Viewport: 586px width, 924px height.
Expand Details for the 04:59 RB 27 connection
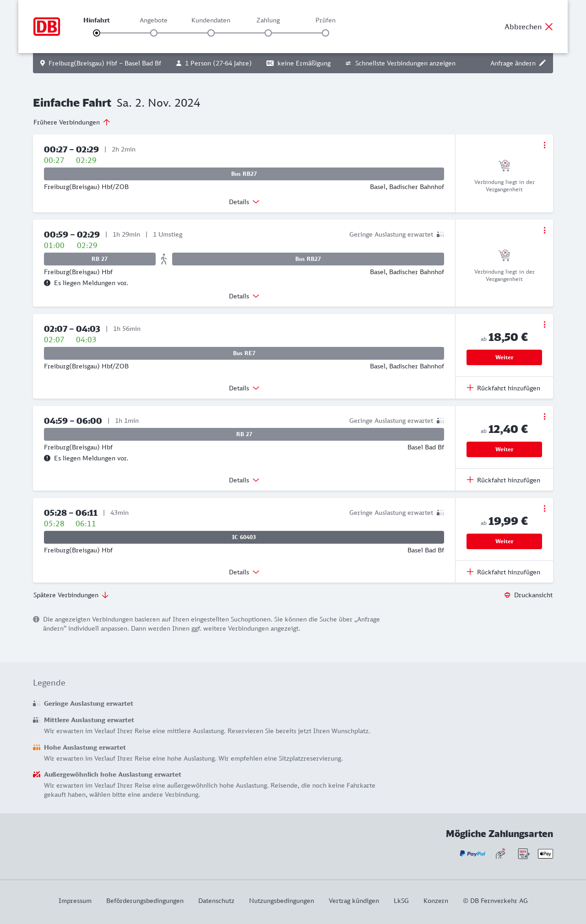tap(244, 480)
